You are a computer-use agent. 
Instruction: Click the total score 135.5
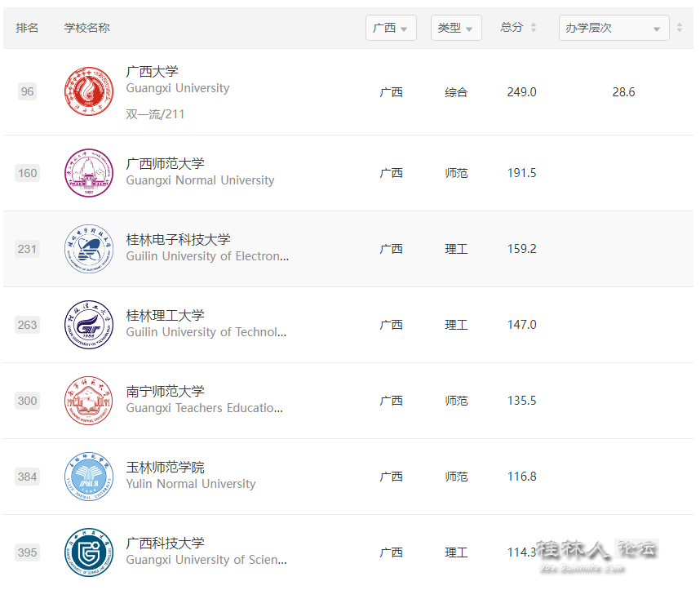(521, 401)
